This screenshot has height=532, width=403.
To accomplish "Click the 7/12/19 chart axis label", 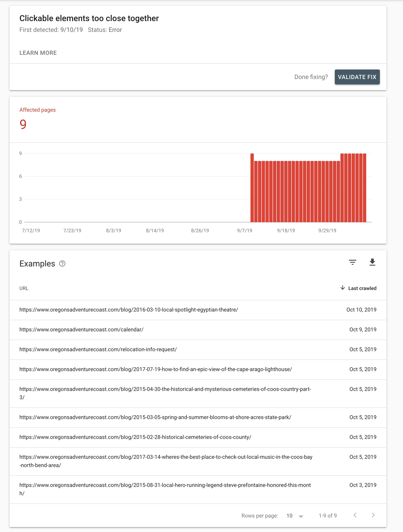I will pyautogui.click(x=31, y=231).
